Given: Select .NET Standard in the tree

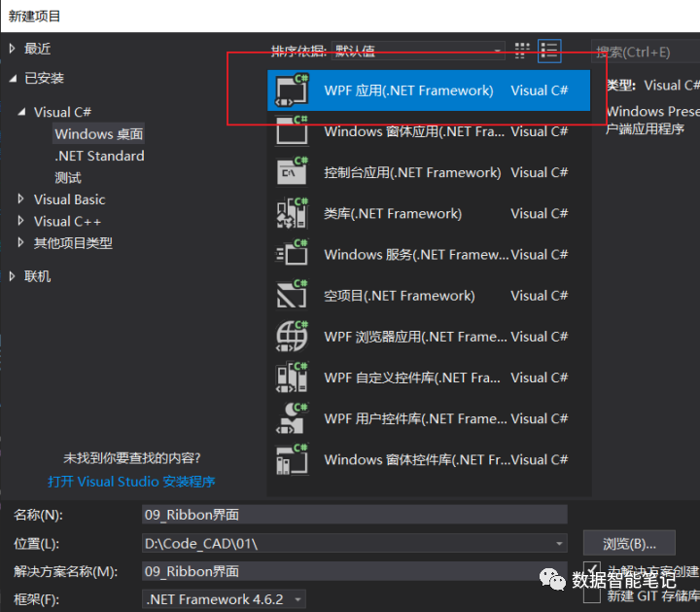Looking at the screenshot, I should tap(99, 156).
